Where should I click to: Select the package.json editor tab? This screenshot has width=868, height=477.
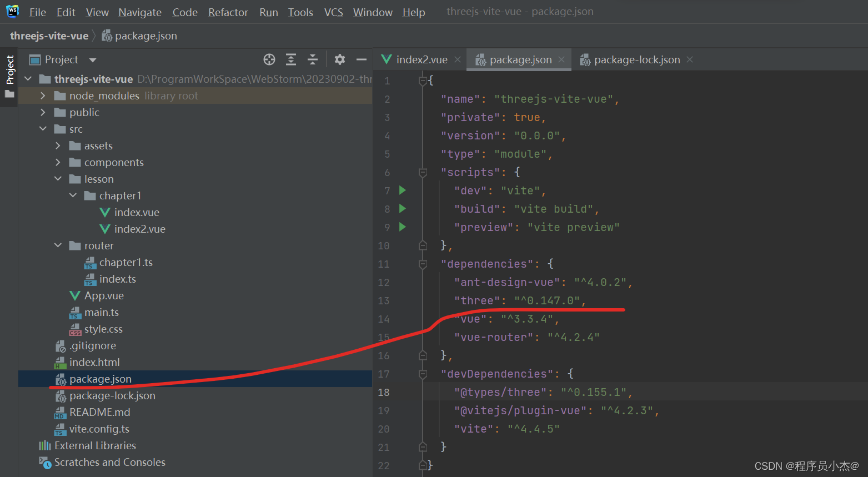point(520,59)
